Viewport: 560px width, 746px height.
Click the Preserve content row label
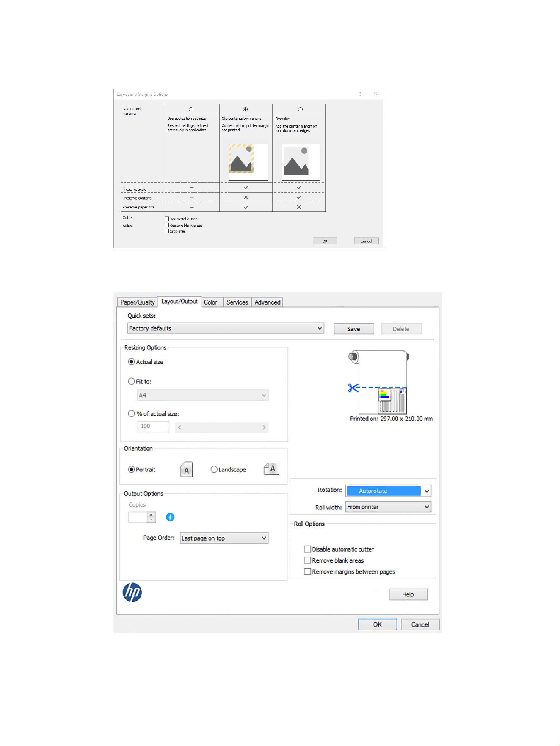tap(137, 198)
